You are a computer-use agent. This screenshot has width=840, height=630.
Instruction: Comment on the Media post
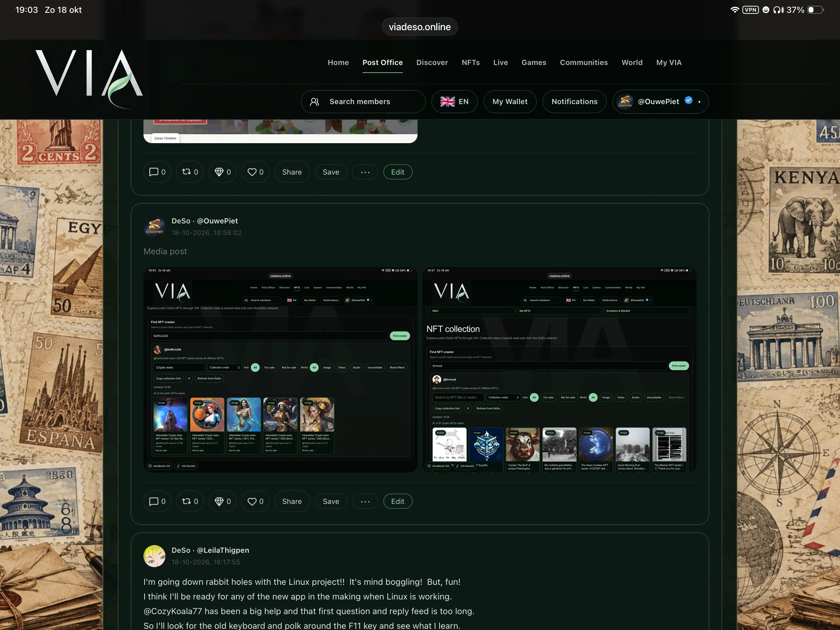[157, 501]
